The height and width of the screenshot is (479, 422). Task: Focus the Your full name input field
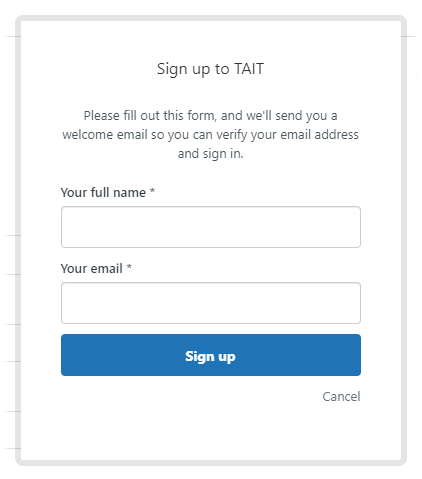click(x=211, y=227)
